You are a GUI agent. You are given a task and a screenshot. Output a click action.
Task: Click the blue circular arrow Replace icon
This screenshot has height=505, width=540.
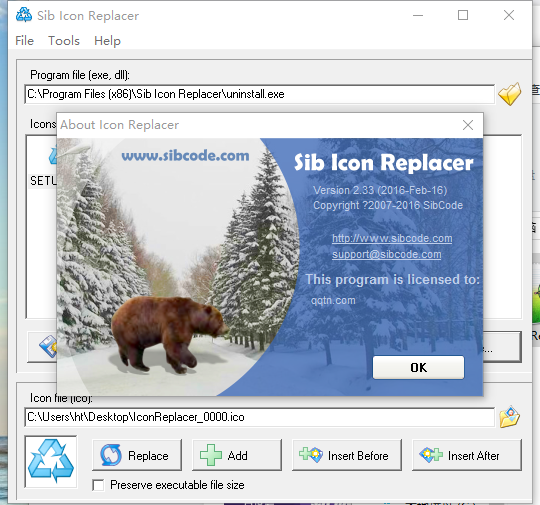[x=111, y=455]
